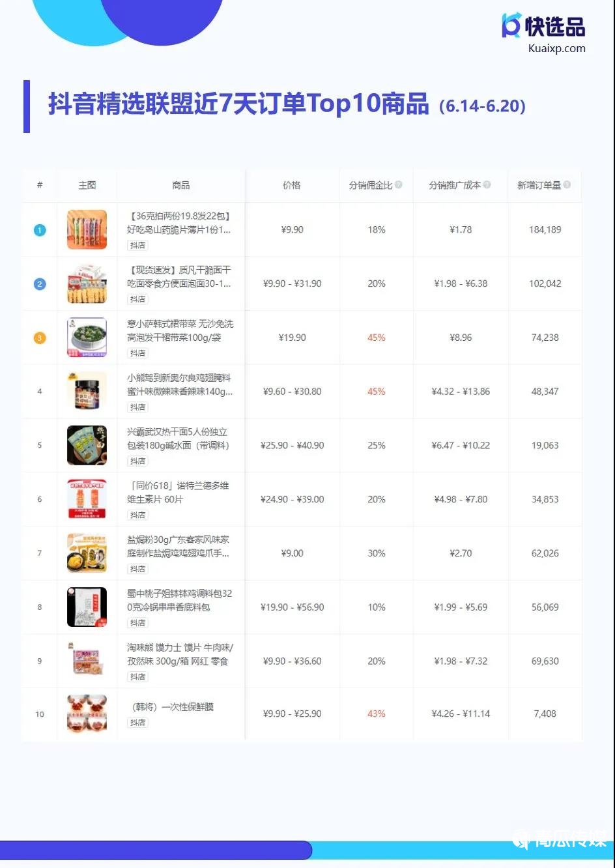This screenshot has width=615, height=868.
Task: Select the 价格 column header
Action: (x=292, y=185)
